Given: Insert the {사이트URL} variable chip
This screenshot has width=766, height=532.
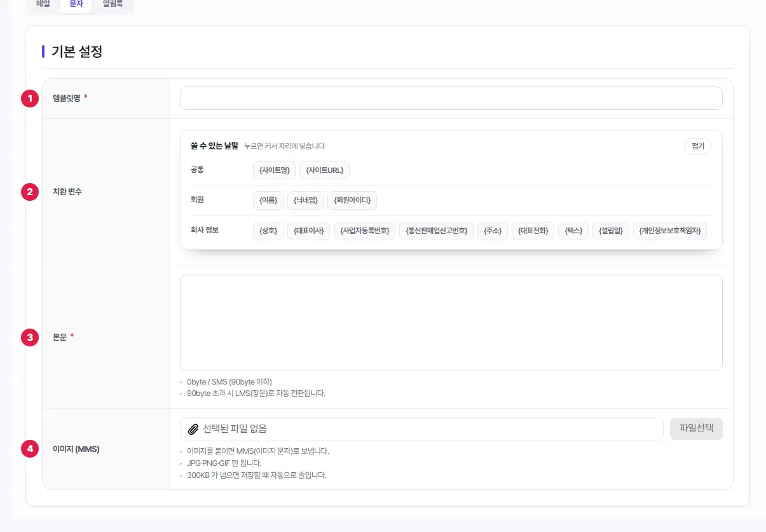Looking at the screenshot, I should pos(325,170).
